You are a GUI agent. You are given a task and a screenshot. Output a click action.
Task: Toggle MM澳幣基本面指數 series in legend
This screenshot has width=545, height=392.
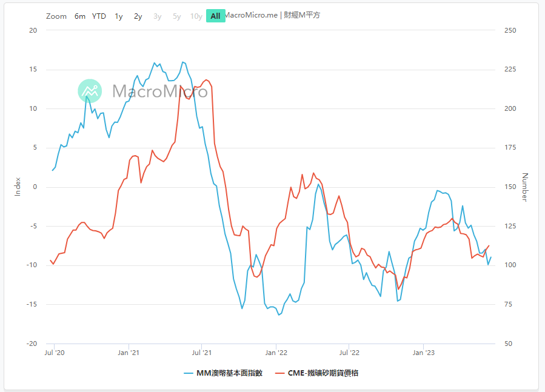point(229,373)
